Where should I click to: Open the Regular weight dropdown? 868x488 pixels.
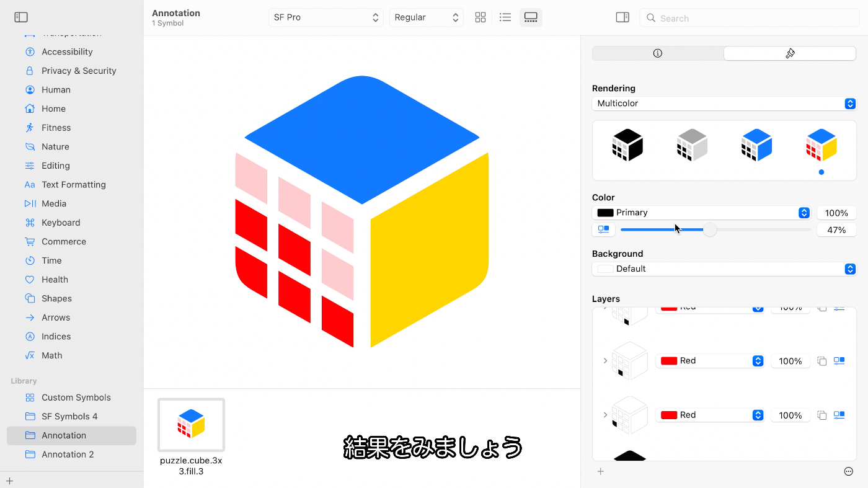pyautogui.click(x=427, y=17)
